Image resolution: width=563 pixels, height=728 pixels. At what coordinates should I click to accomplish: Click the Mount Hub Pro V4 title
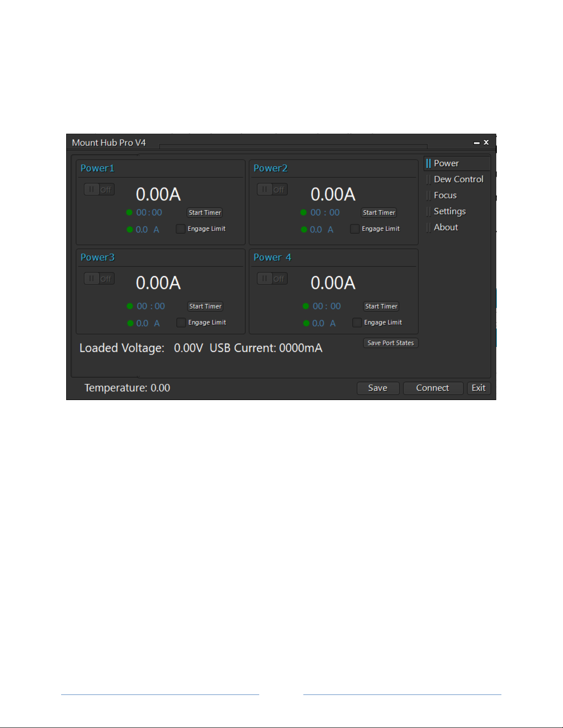109,143
